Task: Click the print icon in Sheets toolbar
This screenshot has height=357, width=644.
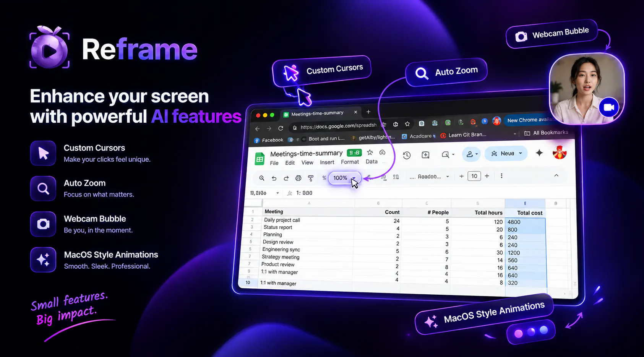Action: coord(298,178)
